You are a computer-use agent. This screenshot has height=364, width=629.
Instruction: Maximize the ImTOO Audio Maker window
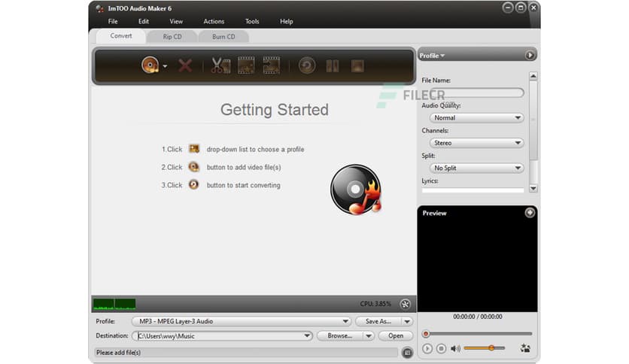click(521, 8)
